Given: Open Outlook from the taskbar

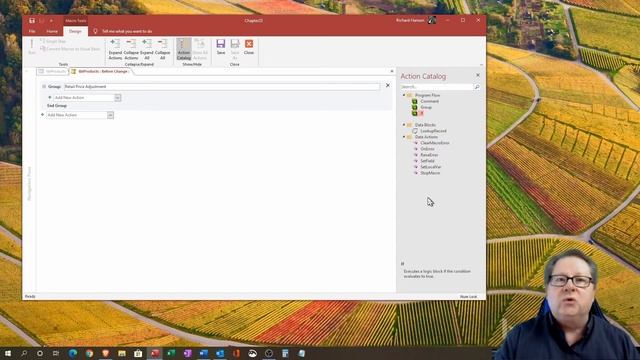Looking at the screenshot, I should [220, 353].
